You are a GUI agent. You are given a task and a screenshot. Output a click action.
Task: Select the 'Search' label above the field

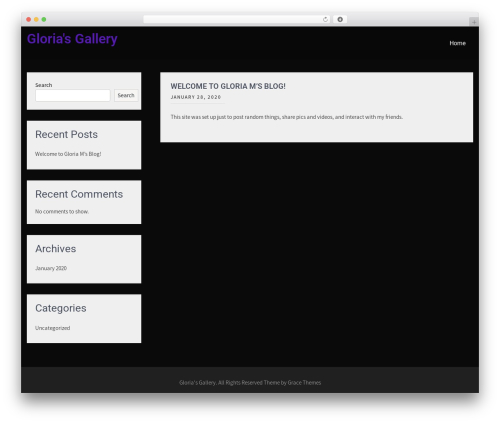[x=44, y=85]
